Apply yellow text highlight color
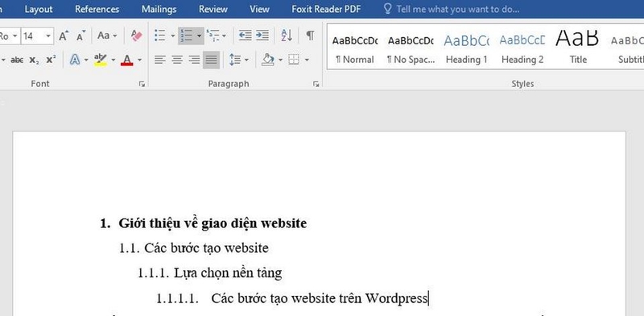644x316 pixels. 100,60
